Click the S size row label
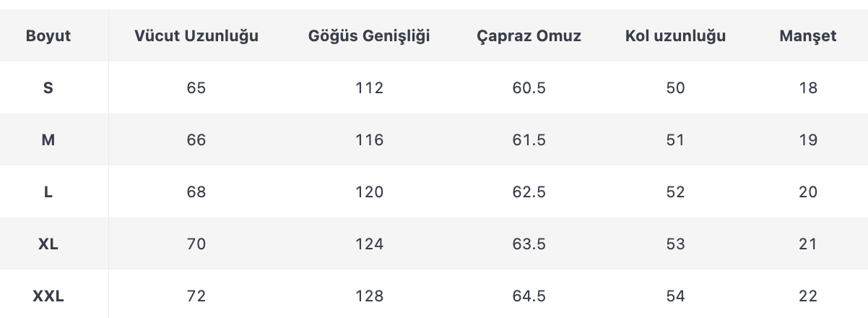Viewport: 868px width, 318px height. point(48,88)
